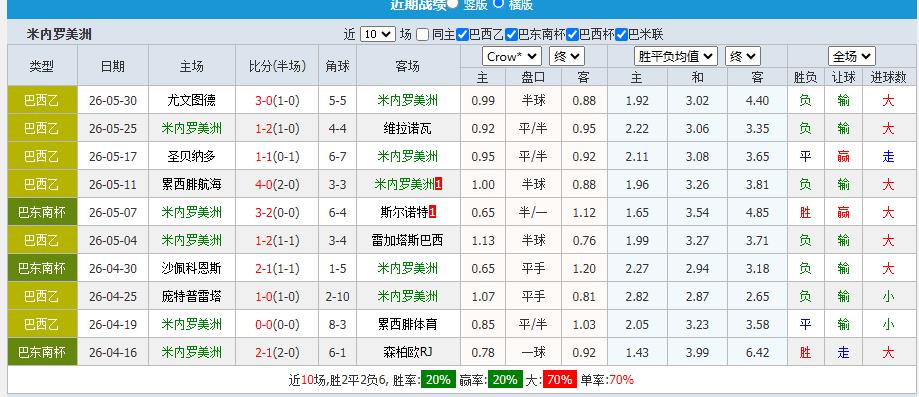Click the 角球 column header
The image size is (919, 397).
click(338, 66)
